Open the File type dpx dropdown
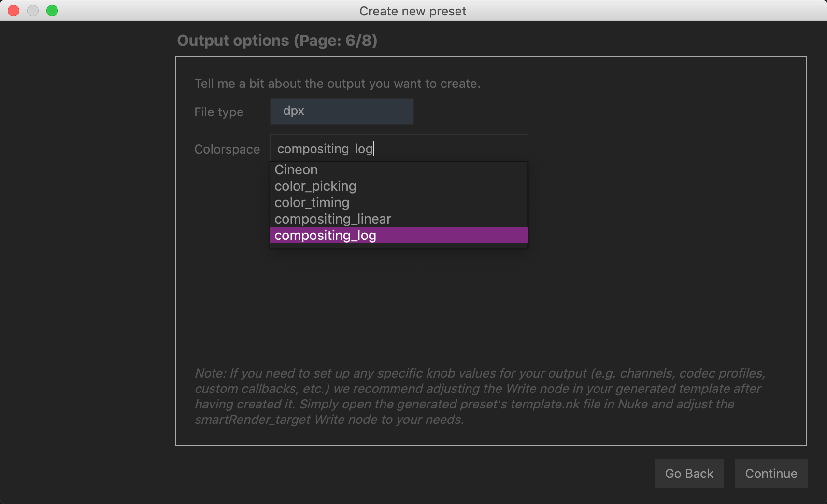This screenshot has width=827, height=504. (x=342, y=112)
